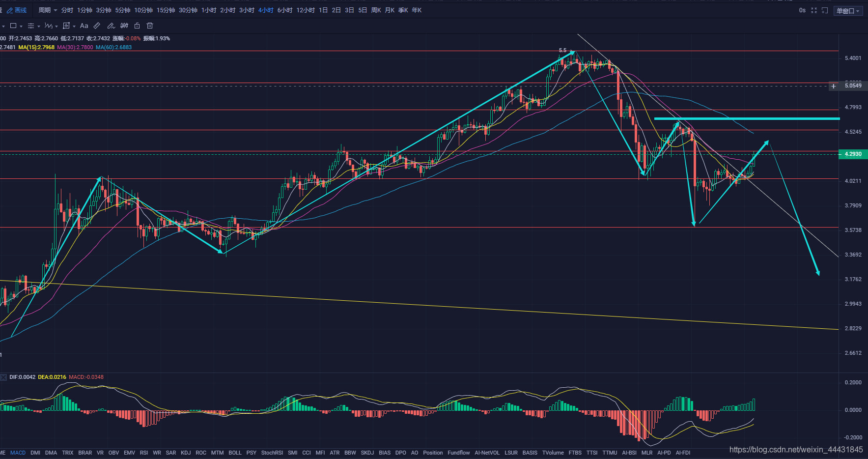Click the DEA:0.0216 value label
Viewport: 868px width, 459px height.
[x=52, y=377]
